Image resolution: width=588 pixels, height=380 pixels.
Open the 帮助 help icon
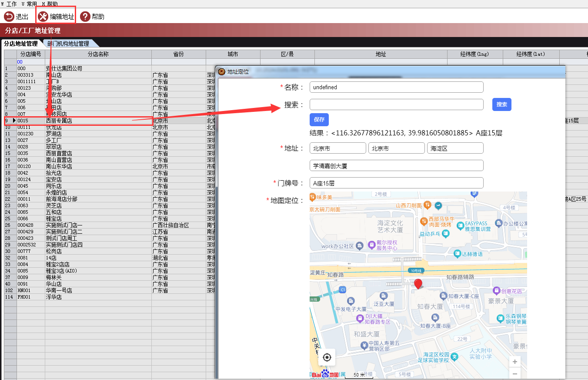tap(85, 17)
